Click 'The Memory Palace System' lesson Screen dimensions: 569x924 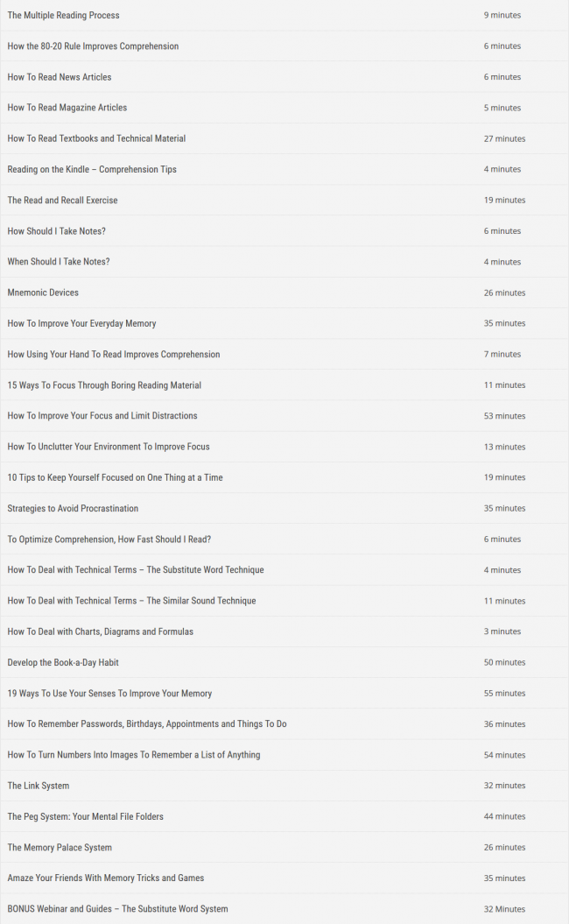(x=60, y=847)
